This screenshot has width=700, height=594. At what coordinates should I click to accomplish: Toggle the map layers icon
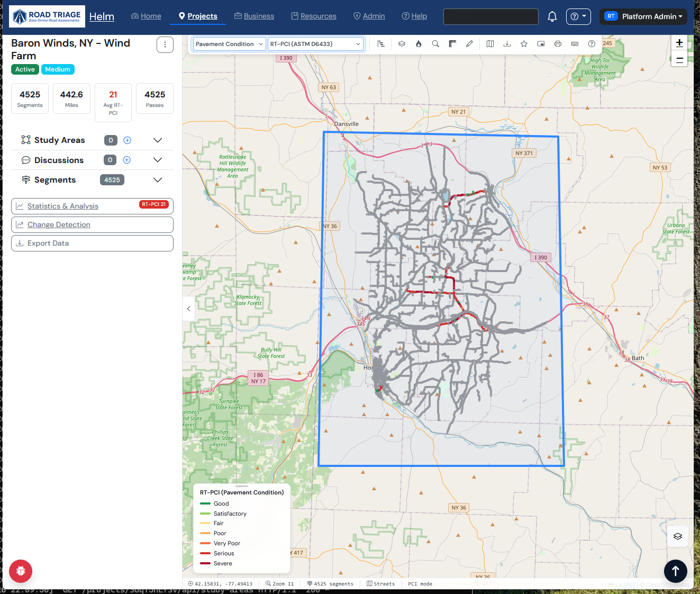402,44
